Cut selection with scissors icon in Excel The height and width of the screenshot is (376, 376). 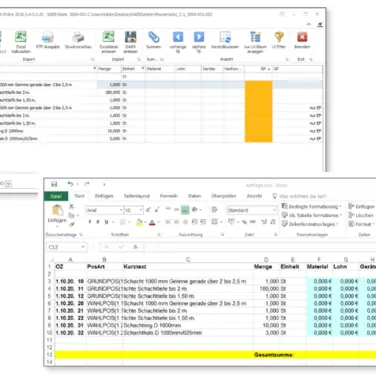[x=71, y=207]
